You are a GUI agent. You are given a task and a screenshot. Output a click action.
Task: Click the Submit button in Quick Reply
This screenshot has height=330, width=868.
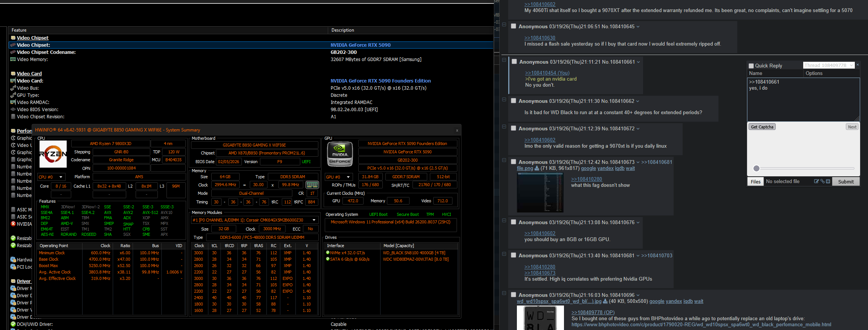pos(846,182)
